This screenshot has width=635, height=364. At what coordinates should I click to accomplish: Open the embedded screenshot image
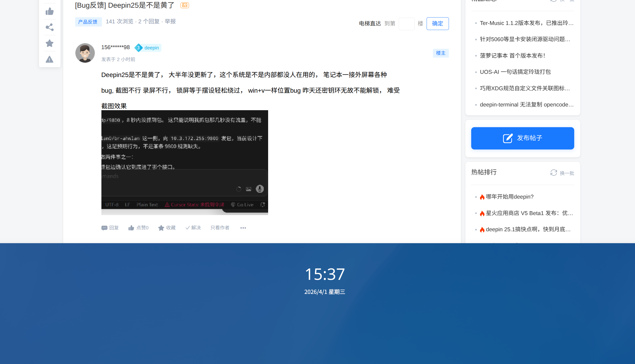pyautogui.click(x=185, y=162)
